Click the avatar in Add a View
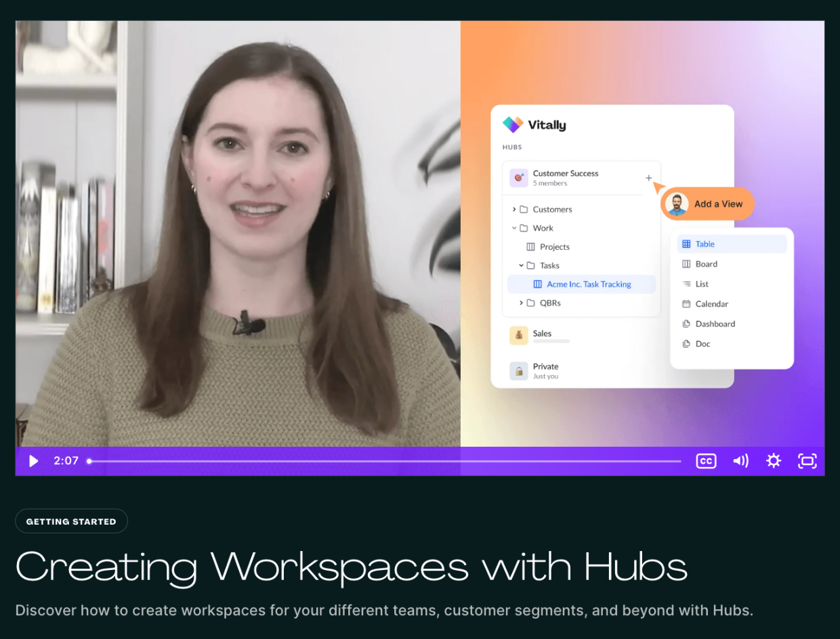 [676, 204]
